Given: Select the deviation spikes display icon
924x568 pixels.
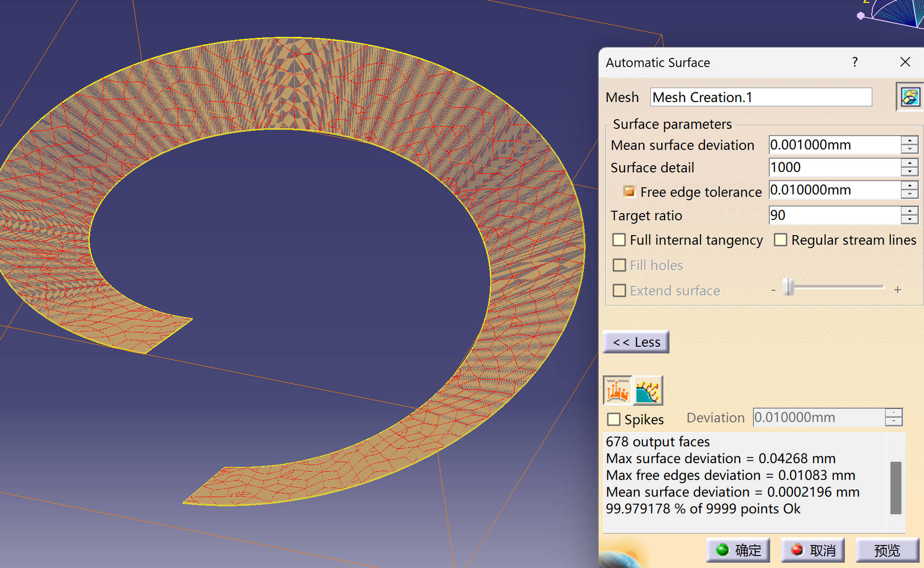Looking at the screenshot, I should (x=617, y=390).
